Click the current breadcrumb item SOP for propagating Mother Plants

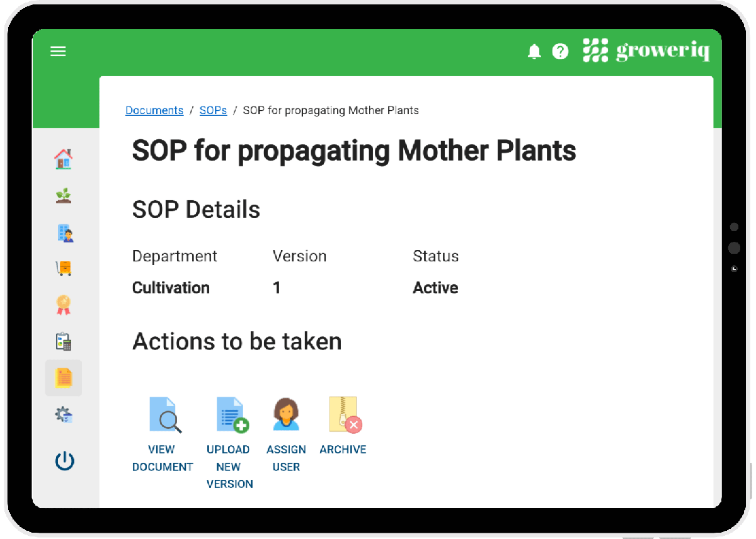[x=332, y=110]
